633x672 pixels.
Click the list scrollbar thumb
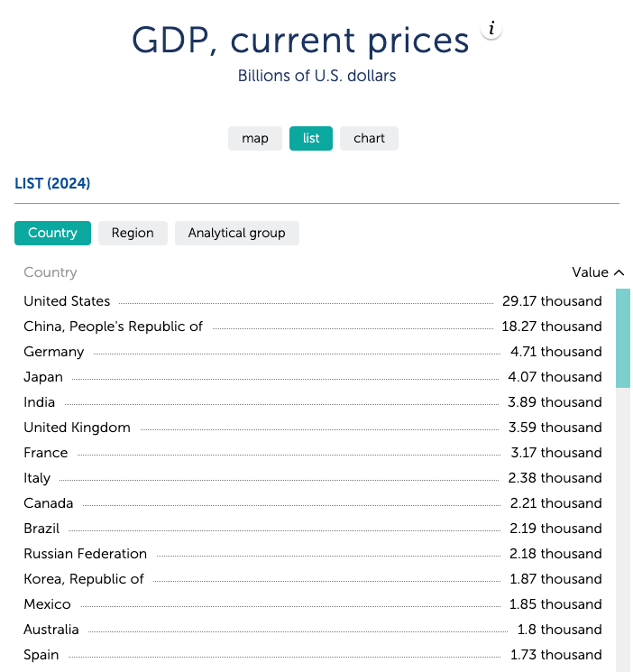click(623, 338)
